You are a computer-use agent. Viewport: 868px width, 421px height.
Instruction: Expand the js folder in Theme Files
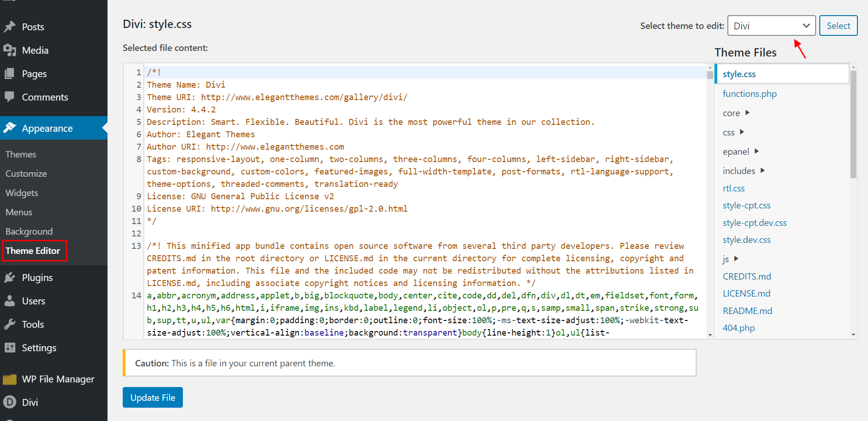731,259
